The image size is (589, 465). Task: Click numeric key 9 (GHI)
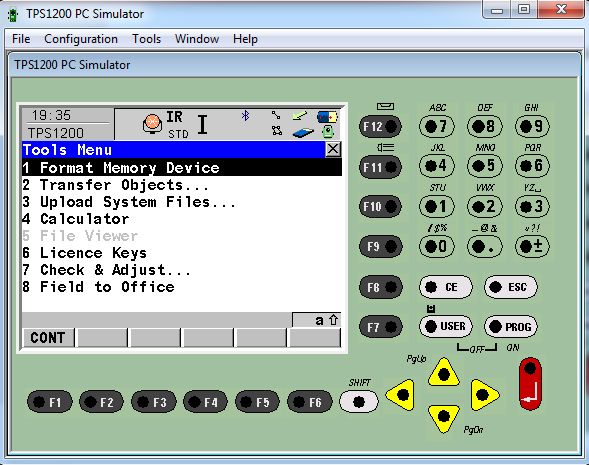[x=532, y=126]
